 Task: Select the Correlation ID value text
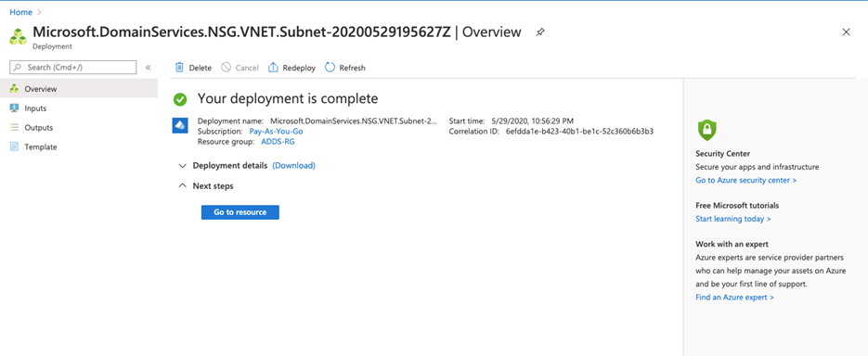580,132
